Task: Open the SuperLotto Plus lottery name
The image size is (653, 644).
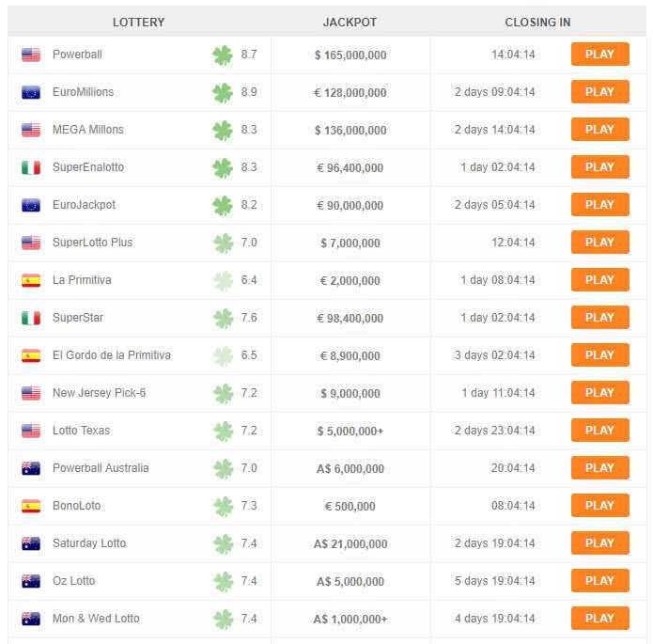Action: pos(92,243)
